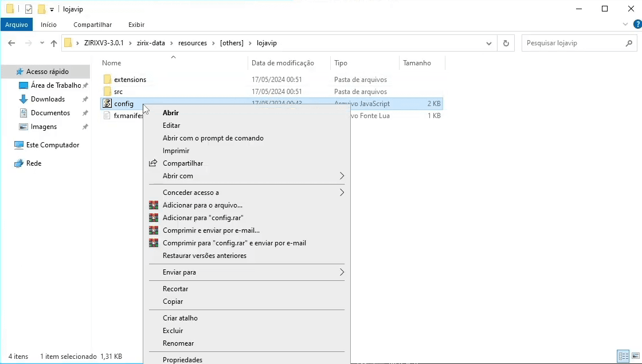
Task: Select the src folder icon
Action: click(x=107, y=91)
